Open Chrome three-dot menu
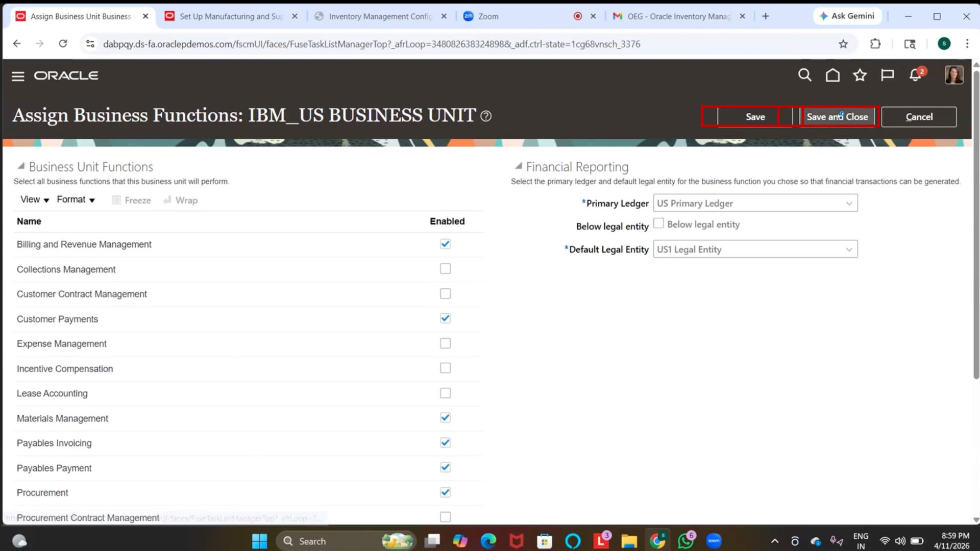Screen dimensions: 980x551 [x=967, y=44]
